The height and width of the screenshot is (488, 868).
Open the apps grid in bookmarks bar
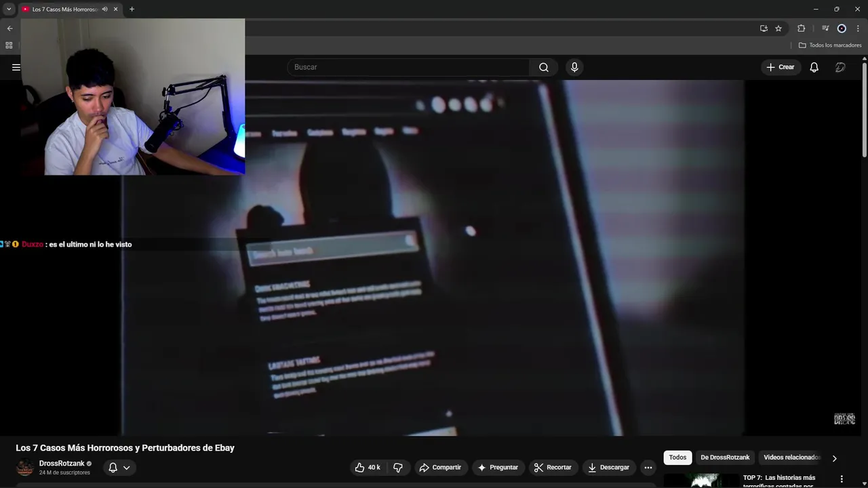(x=9, y=45)
